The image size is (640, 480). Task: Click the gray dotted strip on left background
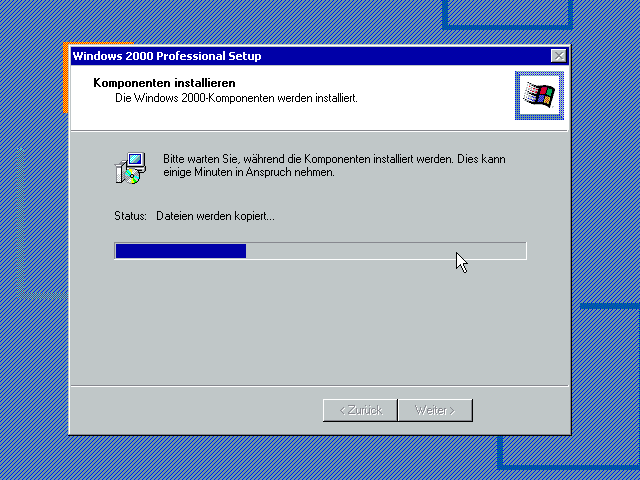20,224
